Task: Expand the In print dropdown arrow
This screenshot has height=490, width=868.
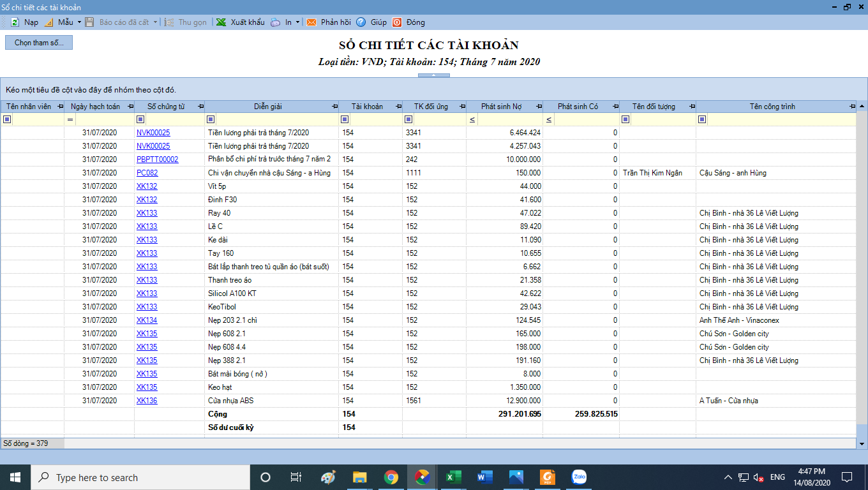Action: point(298,22)
